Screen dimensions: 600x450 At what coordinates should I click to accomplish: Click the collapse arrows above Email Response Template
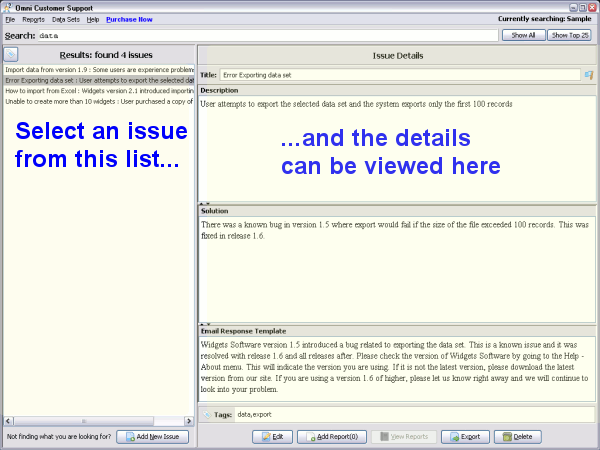coord(205,324)
